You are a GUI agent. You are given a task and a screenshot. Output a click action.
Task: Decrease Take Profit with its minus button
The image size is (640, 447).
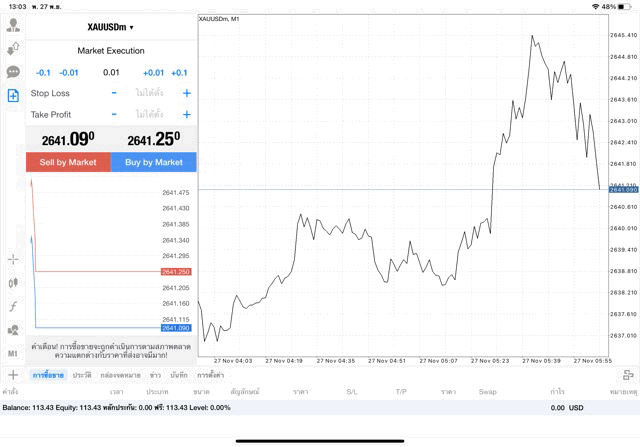114,114
